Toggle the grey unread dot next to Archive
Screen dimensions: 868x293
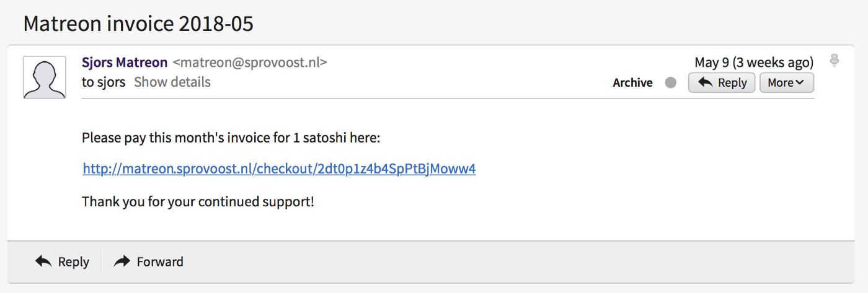point(670,83)
